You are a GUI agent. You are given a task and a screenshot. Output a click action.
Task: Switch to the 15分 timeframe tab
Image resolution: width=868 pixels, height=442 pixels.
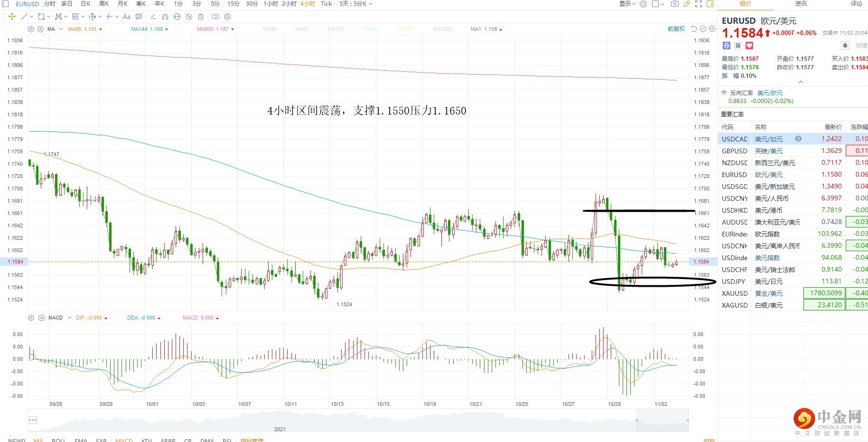[233, 4]
